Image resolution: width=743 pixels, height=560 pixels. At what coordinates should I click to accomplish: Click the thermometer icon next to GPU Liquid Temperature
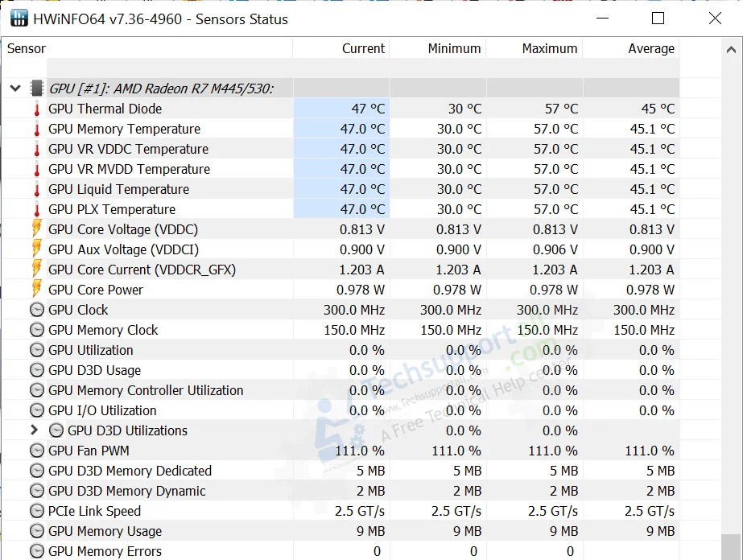[36, 189]
